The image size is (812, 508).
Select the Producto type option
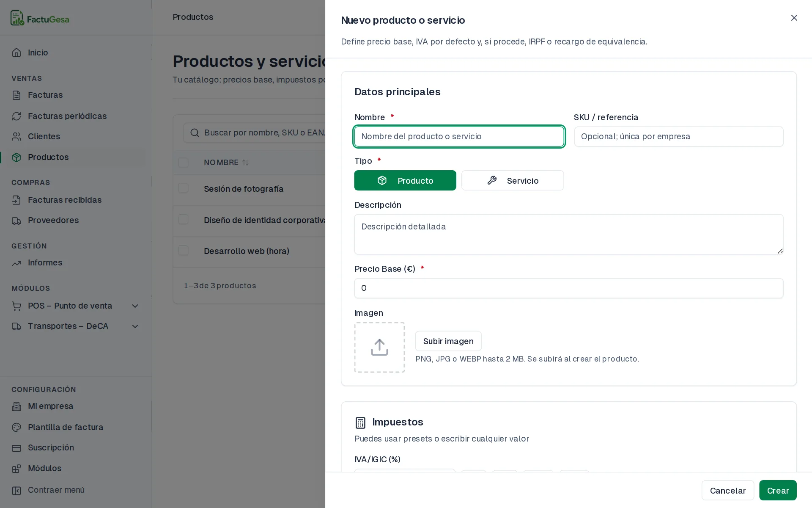(405, 180)
